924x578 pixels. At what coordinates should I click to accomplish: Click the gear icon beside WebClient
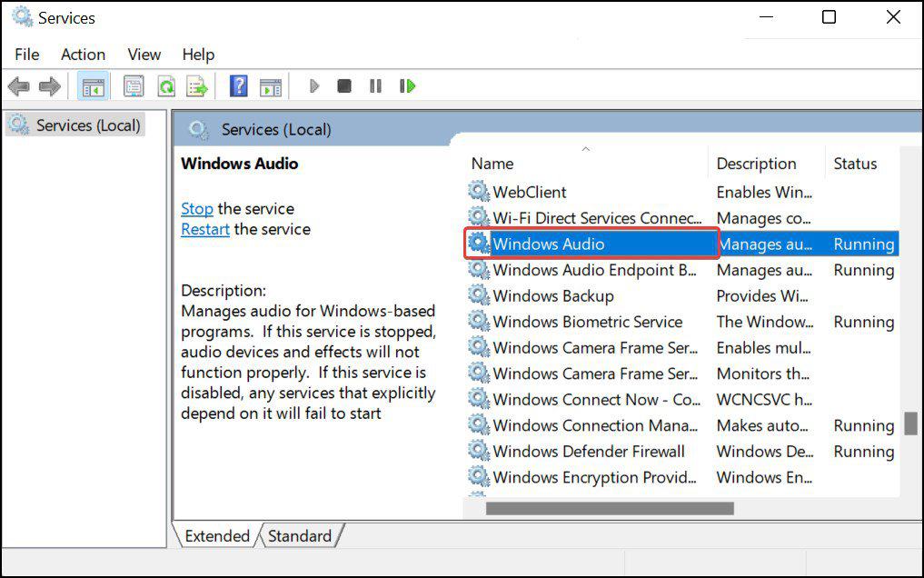(479, 192)
